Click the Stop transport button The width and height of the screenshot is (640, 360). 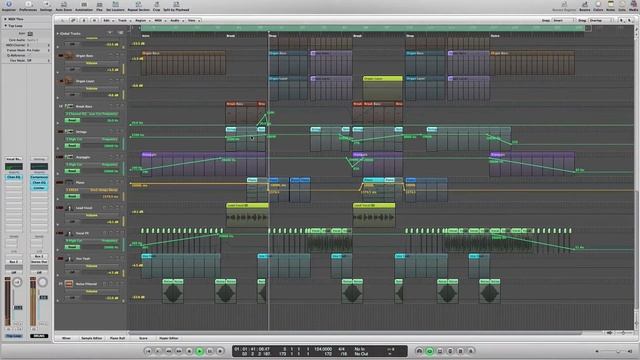pos(189,351)
